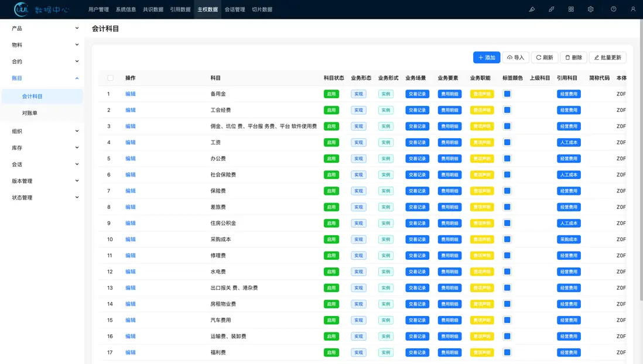Click the 数据中心 logo
This screenshot has height=364, width=643.
click(x=42, y=9)
